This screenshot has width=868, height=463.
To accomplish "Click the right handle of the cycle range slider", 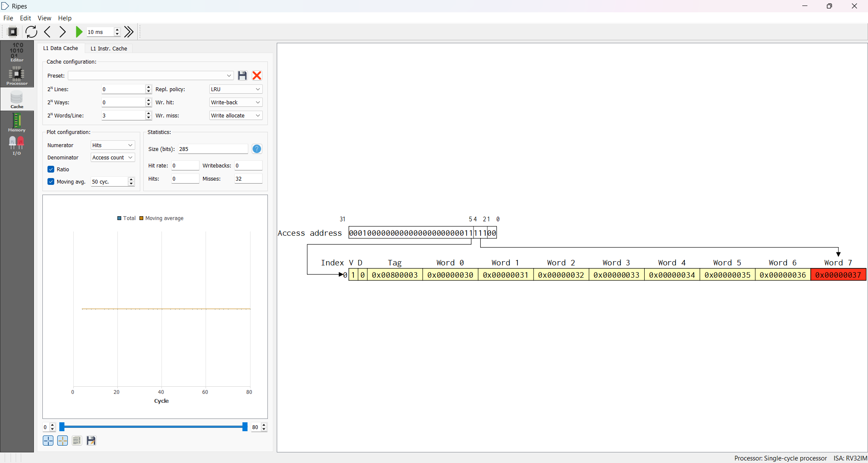I will tap(245, 427).
